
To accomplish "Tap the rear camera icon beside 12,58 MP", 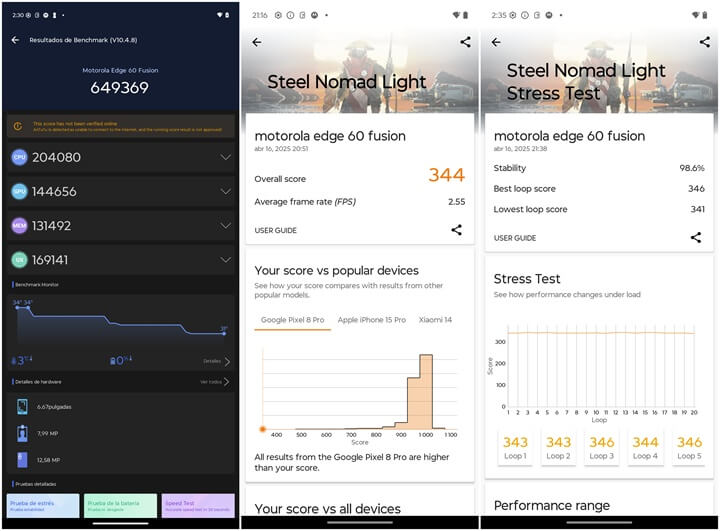I will (x=22, y=460).
